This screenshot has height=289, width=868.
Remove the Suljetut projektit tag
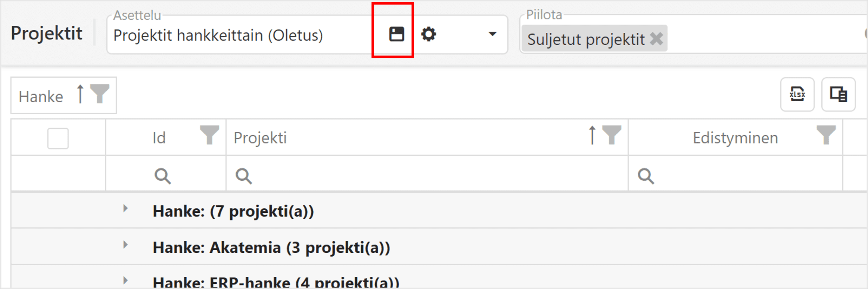[x=656, y=39]
